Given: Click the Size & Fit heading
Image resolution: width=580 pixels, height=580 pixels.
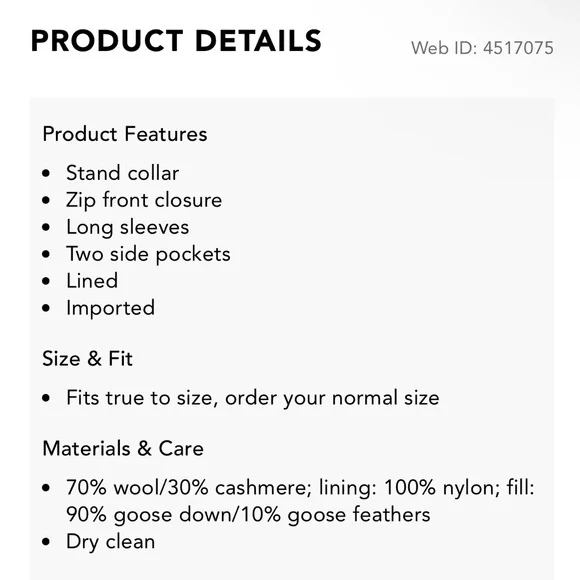Looking at the screenshot, I should pos(87,358).
